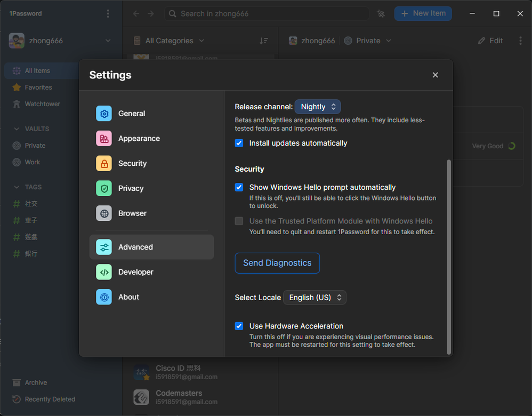The image size is (532, 416).
Task: Expand the Select Locale English dropdown
Action: pos(315,298)
